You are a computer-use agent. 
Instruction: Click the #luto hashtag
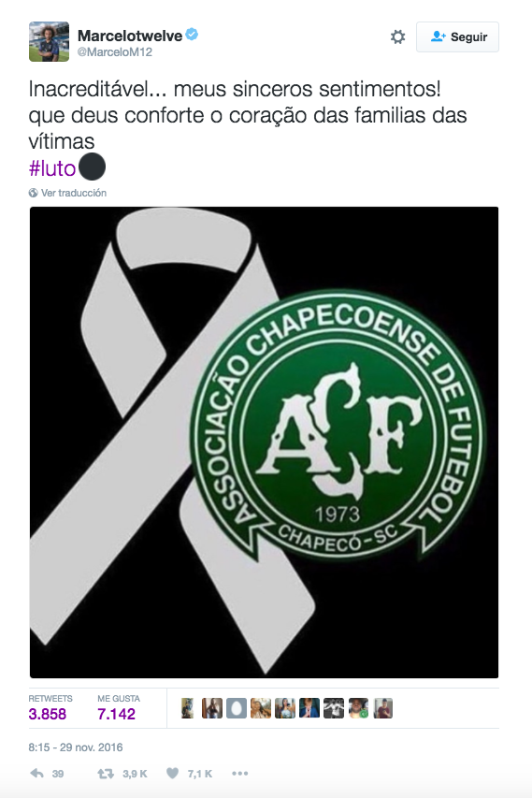coord(51,168)
